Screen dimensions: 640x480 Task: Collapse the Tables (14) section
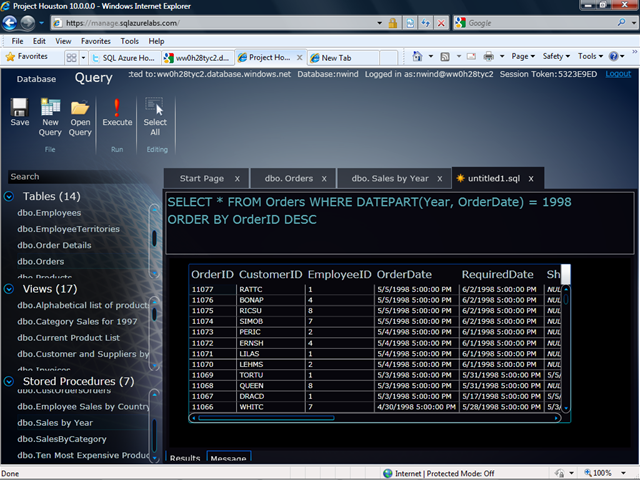[x=9, y=197]
